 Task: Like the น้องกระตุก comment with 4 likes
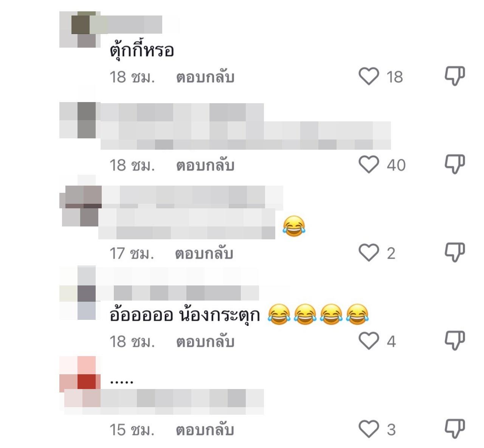[369, 341]
